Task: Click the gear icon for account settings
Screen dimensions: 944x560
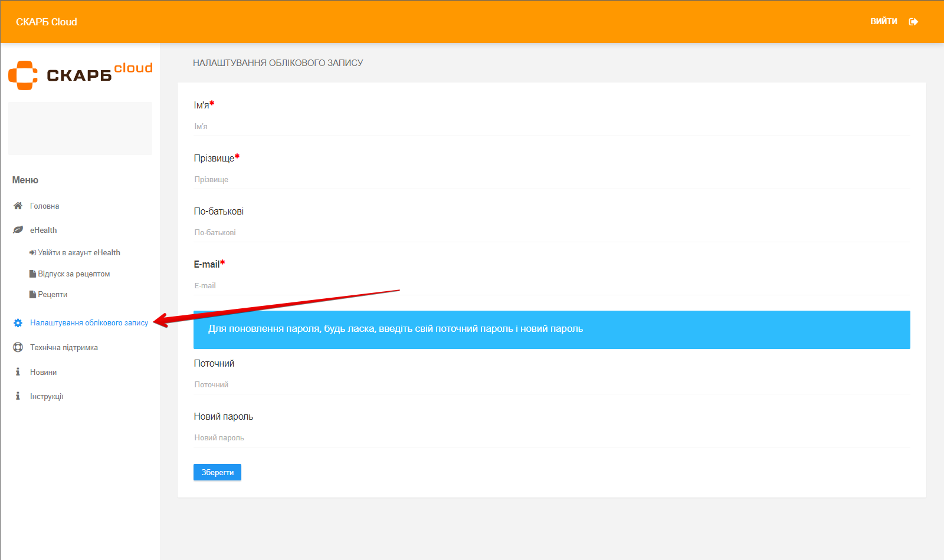Action: [x=18, y=323]
